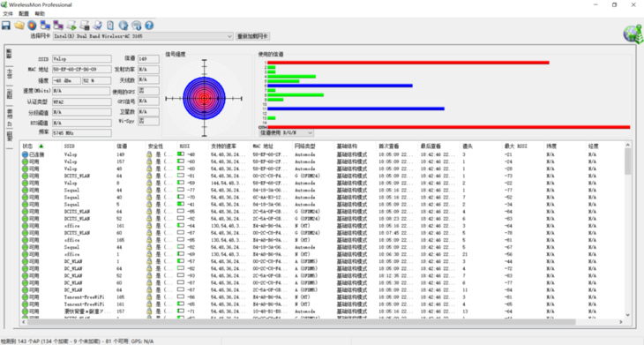Image resolution: width=644 pixels, height=345 pixels.
Task: Click the Open folder toolbar icon
Action: (x=19, y=26)
